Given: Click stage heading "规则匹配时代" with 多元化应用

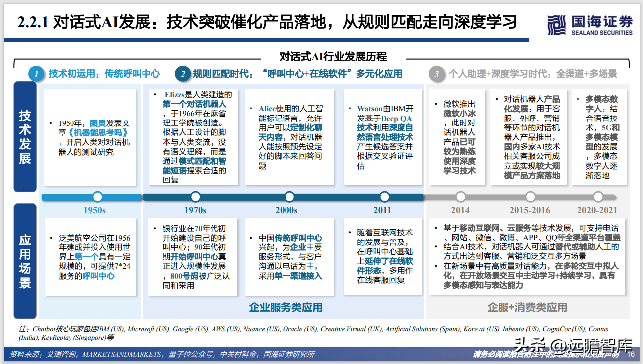Looking at the screenshot, I should pyautogui.click(x=297, y=74).
